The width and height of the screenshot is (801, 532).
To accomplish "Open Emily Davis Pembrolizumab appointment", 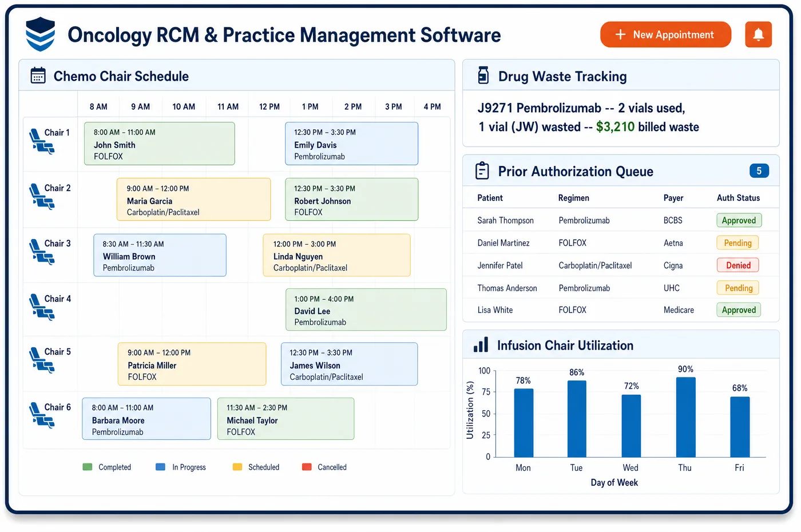I will (x=352, y=144).
